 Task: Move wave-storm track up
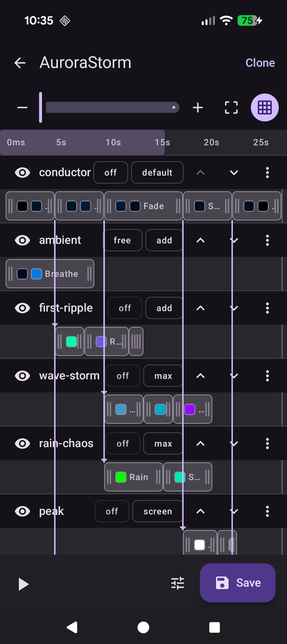pos(200,376)
